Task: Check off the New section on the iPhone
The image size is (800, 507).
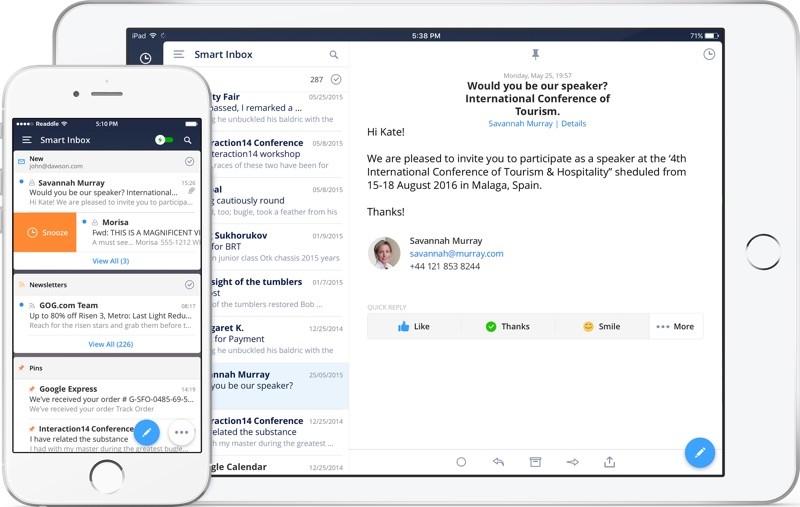Action: 189,162
